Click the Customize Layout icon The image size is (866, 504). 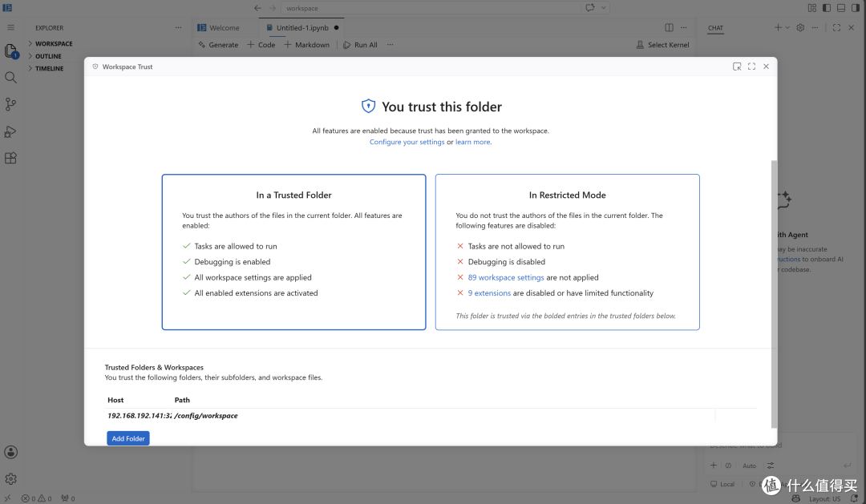811,8
